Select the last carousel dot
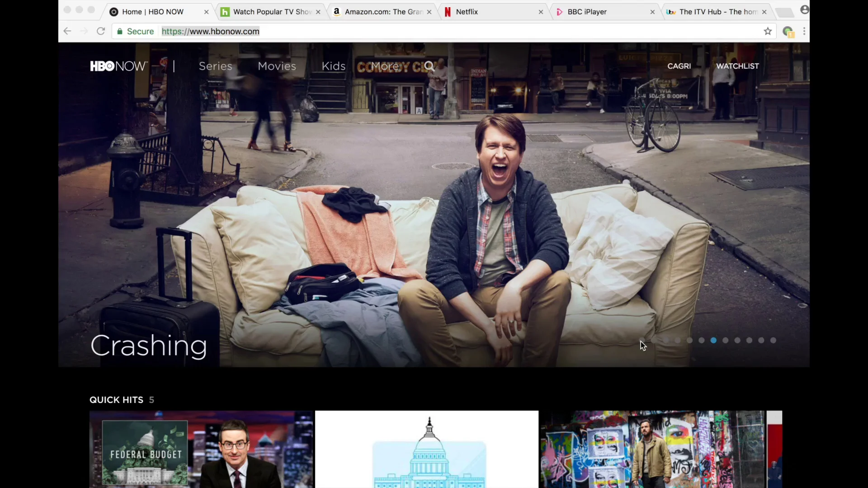868x488 pixels. (x=773, y=340)
